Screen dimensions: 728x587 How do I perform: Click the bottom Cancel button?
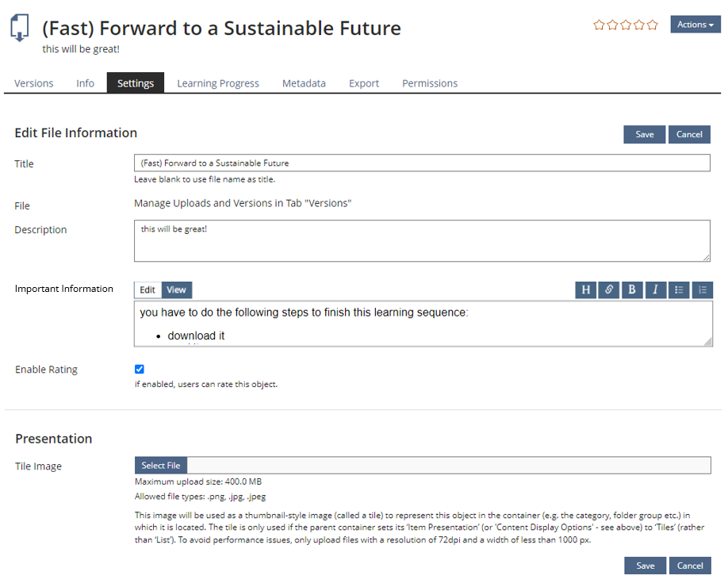(x=690, y=566)
